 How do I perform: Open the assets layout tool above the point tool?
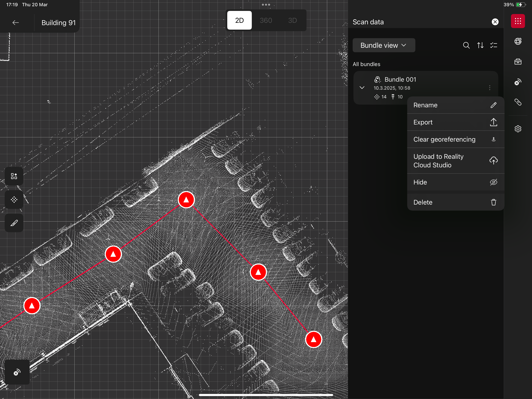click(14, 176)
